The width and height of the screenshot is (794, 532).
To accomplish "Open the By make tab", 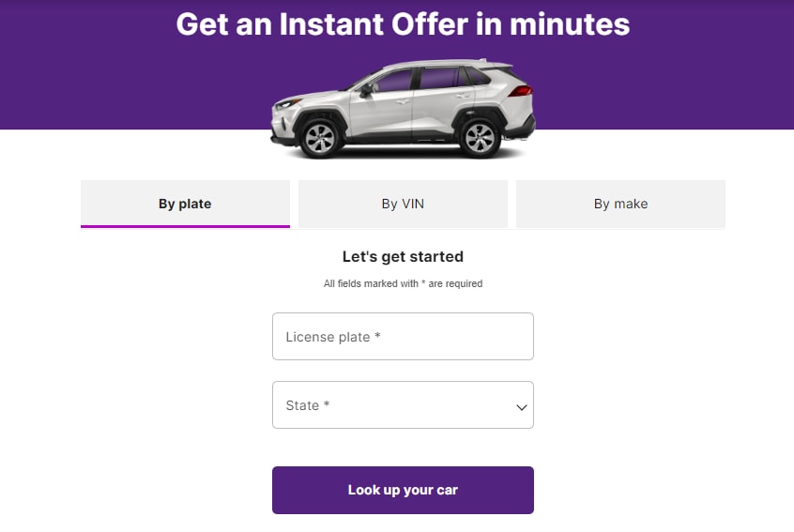I will (620, 204).
